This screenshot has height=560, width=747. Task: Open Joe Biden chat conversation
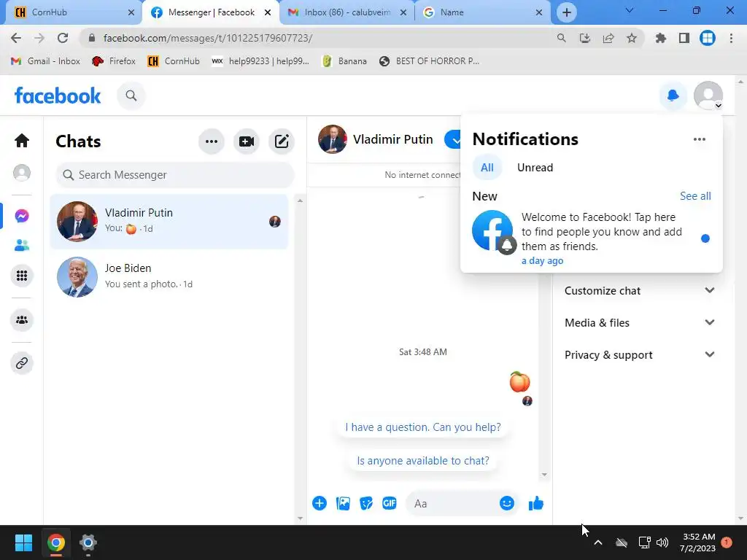[x=169, y=276]
